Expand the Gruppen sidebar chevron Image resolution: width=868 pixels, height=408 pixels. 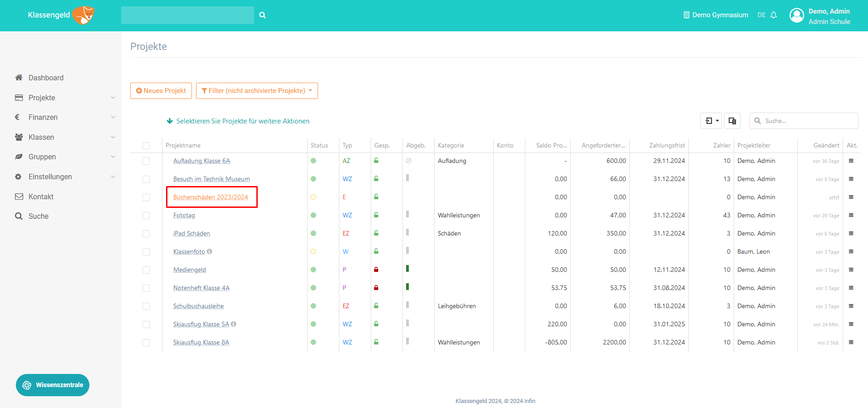pyautogui.click(x=113, y=157)
